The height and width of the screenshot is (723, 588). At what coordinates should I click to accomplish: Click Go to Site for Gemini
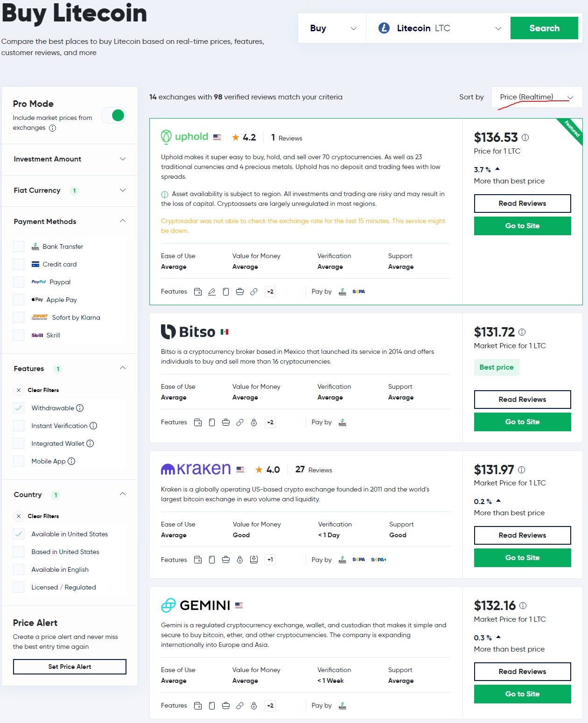[x=523, y=694]
